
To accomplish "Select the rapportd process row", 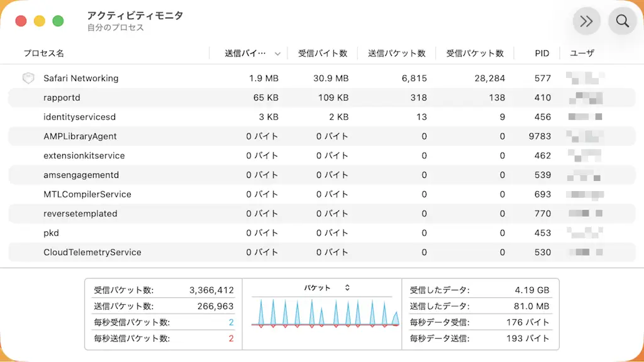I will tap(62, 97).
